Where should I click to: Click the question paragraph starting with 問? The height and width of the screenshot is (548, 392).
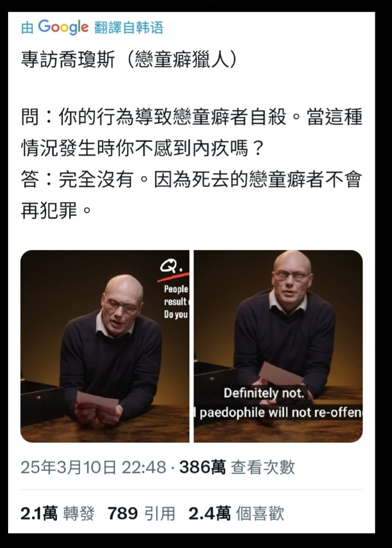[192, 132]
